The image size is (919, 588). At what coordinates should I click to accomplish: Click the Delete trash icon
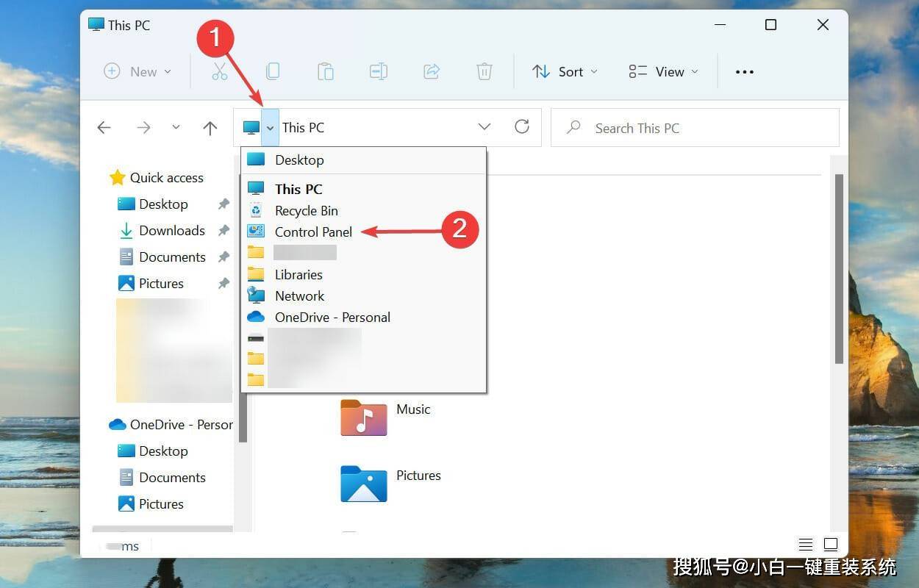pyautogui.click(x=484, y=71)
